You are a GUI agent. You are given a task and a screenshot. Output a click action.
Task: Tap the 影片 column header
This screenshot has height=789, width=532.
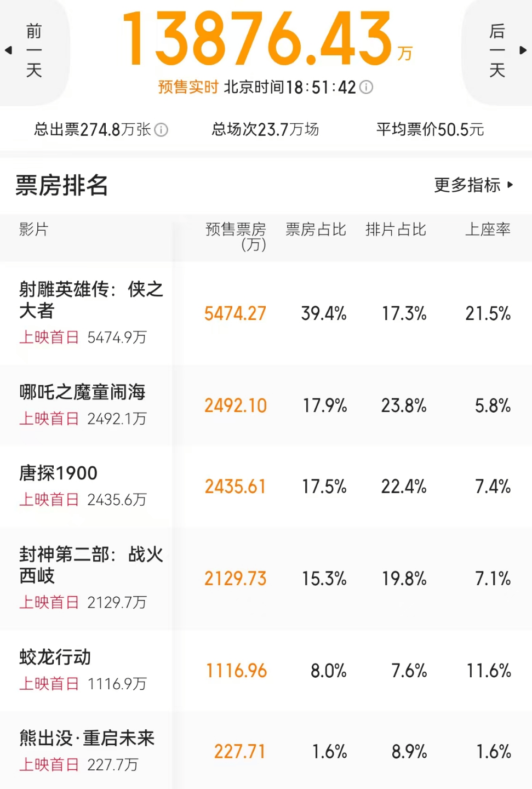[34, 230]
